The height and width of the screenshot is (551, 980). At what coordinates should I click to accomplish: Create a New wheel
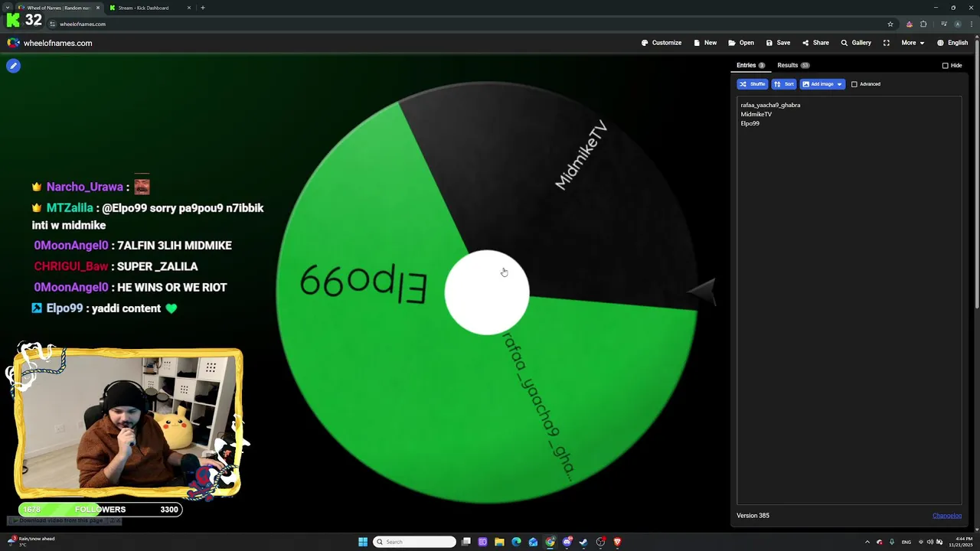point(705,43)
